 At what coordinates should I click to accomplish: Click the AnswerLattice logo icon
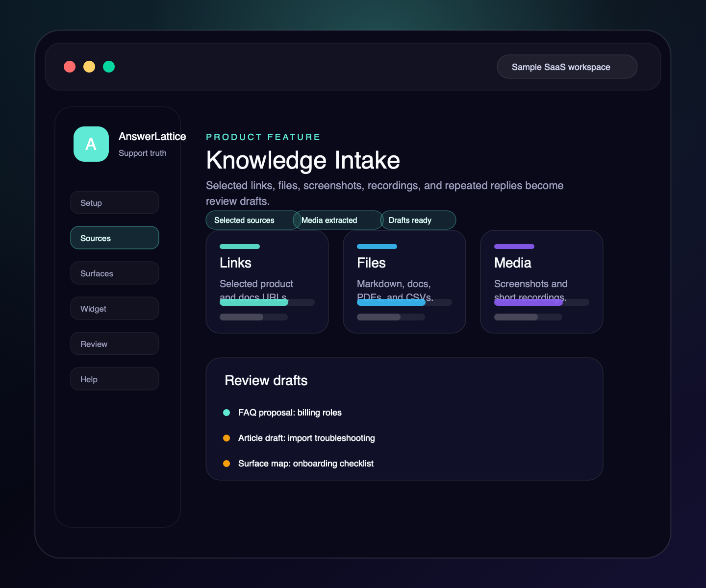91,144
